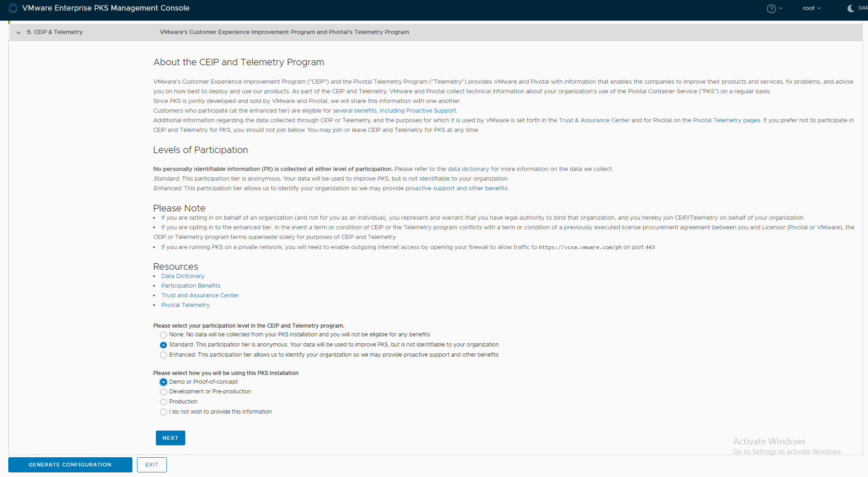Click the 'Levels of Participation' heading

pyautogui.click(x=200, y=150)
